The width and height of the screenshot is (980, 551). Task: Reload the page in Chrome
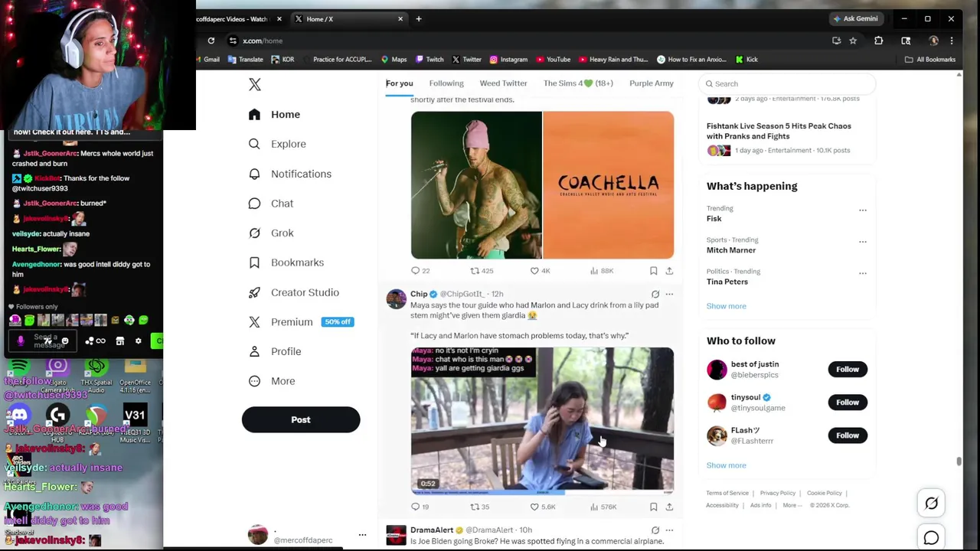pos(211,41)
